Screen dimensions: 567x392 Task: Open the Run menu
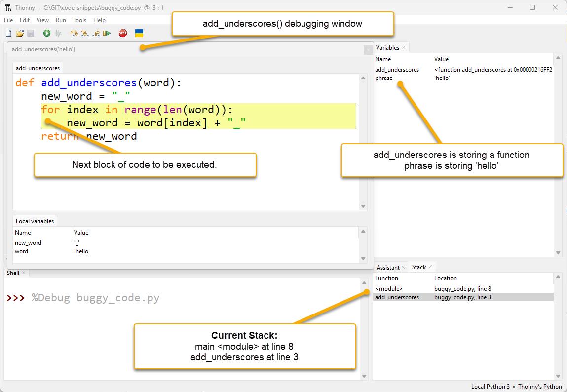pos(61,20)
